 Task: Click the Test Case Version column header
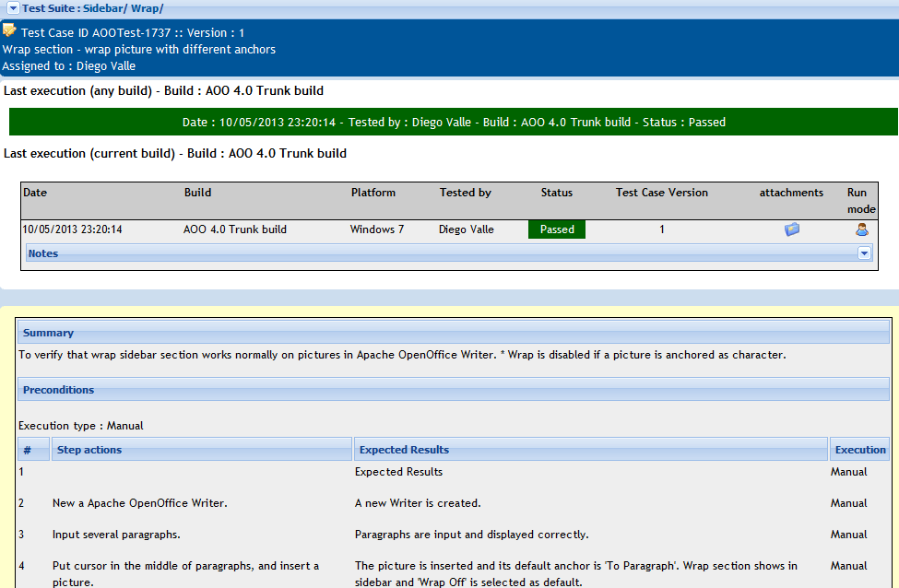tap(662, 193)
